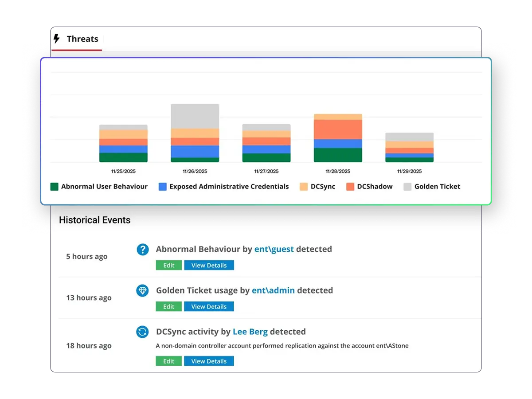
Task: Click Edit on the Abnormal Behaviour event
Action: pos(168,265)
